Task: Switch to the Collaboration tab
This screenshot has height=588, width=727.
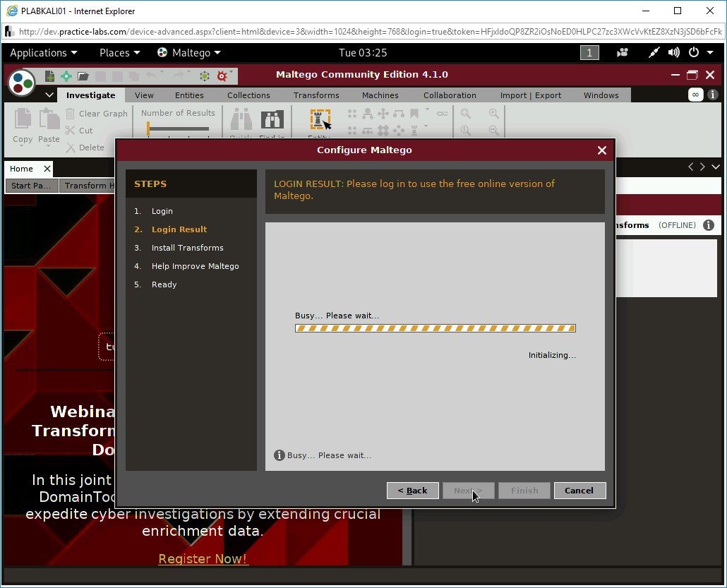Action: coord(450,95)
